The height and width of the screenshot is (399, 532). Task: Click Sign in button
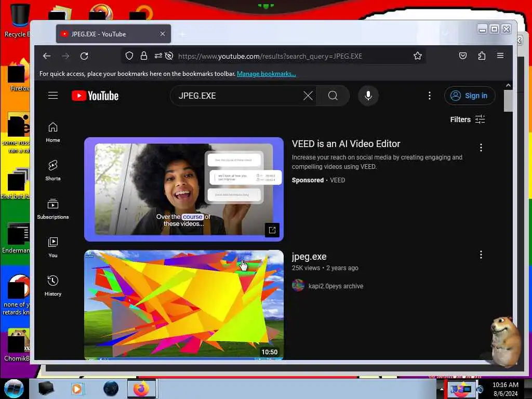[x=470, y=96]
